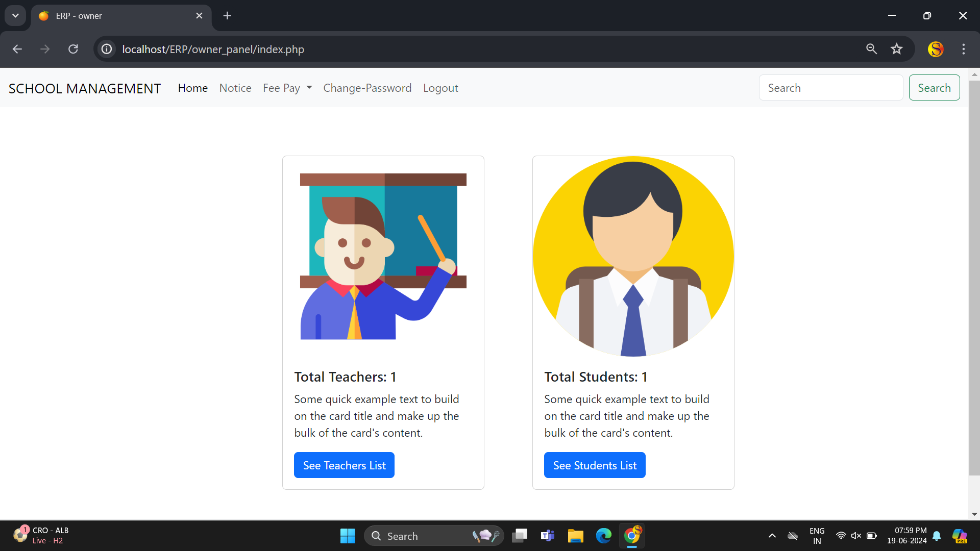The width and height of the screenshot is (980, 551).
Task: Focus the navbar Search input field
Action: tap(830, 88)
